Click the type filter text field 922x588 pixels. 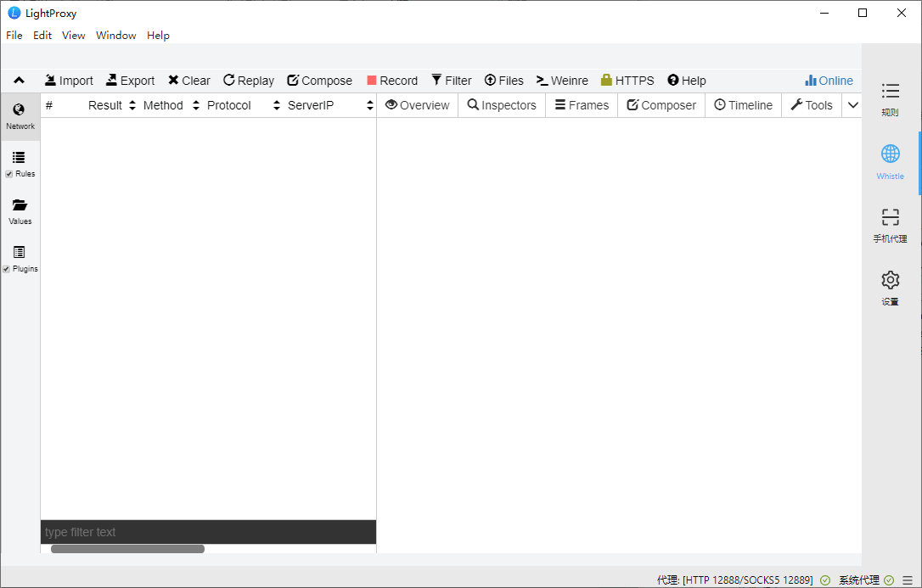point(208,532)
